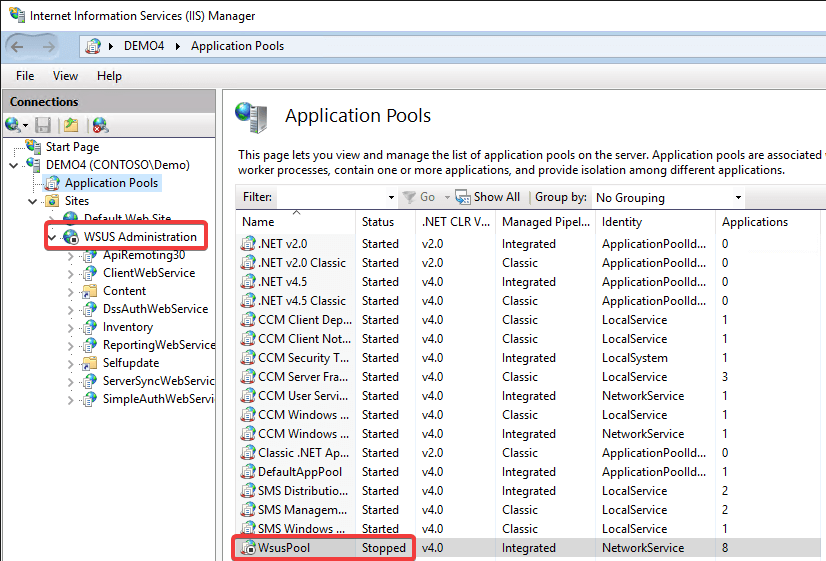Select the Start Page tree icon
826x561 pixels.
point(33,146)
